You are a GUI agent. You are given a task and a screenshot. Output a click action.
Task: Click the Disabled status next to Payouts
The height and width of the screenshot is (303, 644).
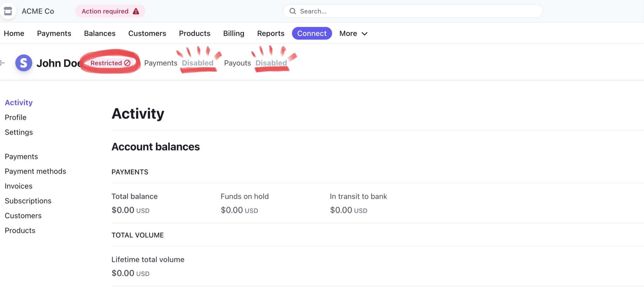tap(271, 63)
